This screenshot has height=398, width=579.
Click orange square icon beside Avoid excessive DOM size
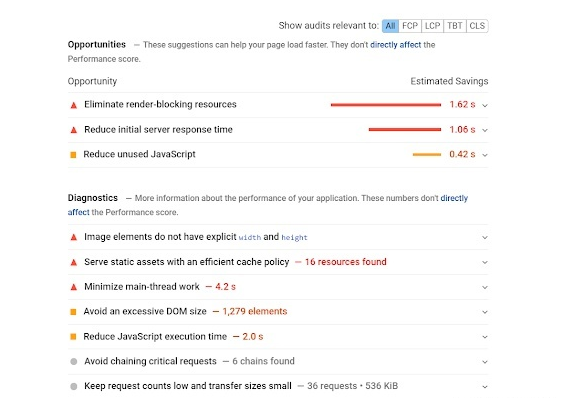(x=73, y=312)
